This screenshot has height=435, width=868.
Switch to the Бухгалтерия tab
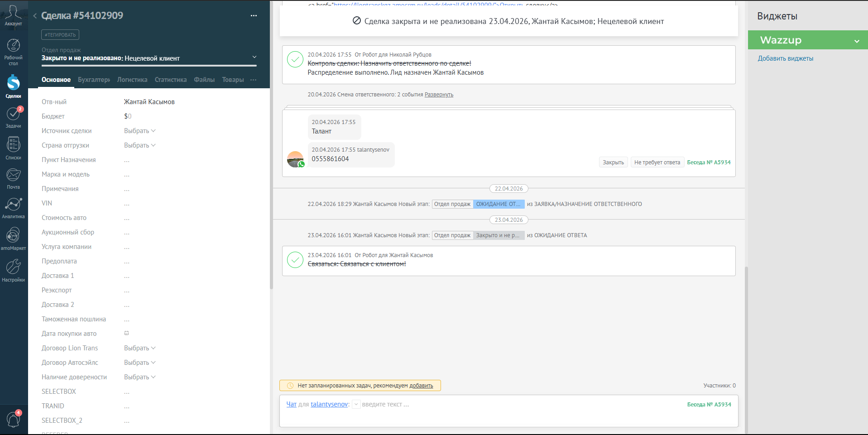[94, 80]
